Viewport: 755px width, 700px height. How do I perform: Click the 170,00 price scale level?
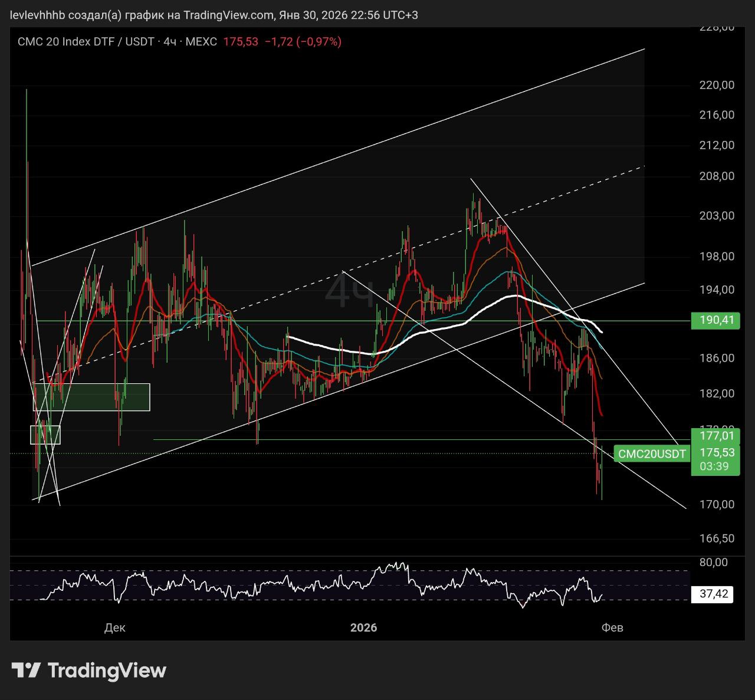click(x=716, y=504)
